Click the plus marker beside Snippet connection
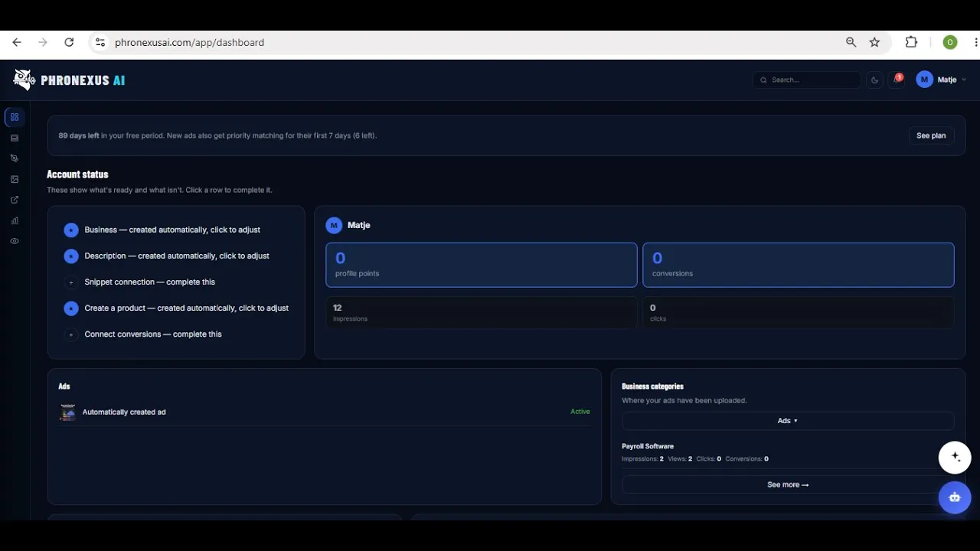Image resolution: width=980 pixels, height=551 pixels. click(71, 282)
